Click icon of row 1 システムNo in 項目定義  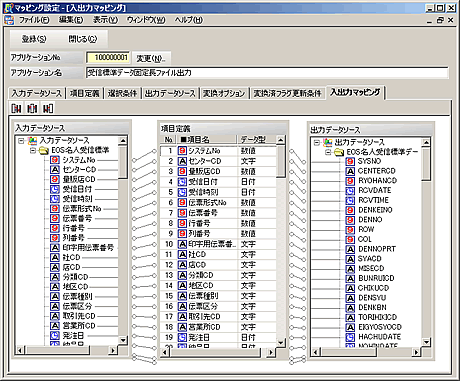[x=182, y=151]
